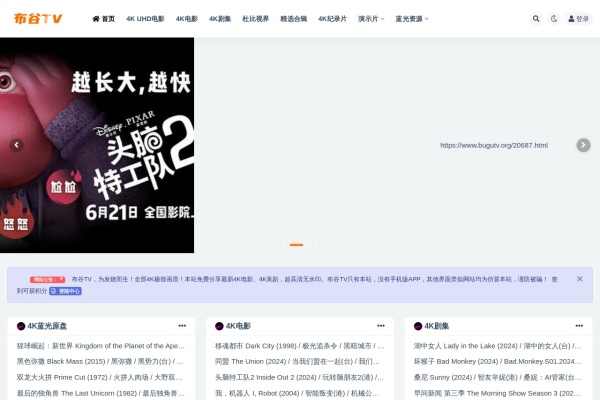Open more options for 4K电影 section
Viewport: 600px width, 400px height.
click(381, 326)
